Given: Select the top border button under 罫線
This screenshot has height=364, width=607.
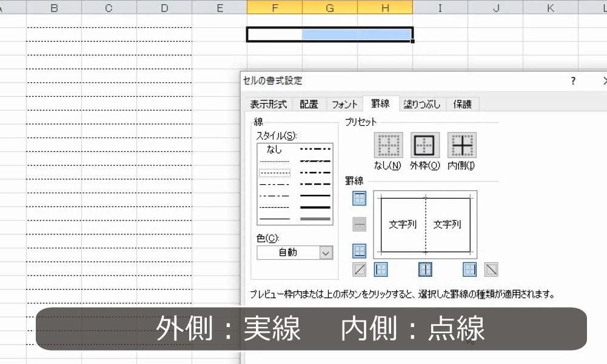Looking at the screenshot, I should pos(358,198).
